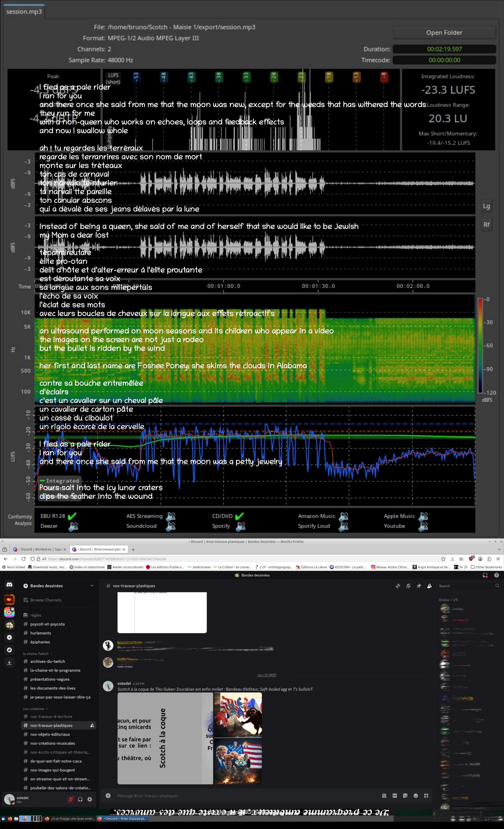Open GIF picker in message bar
Viewport: 504px width, 829px height.
coord(395,796)
